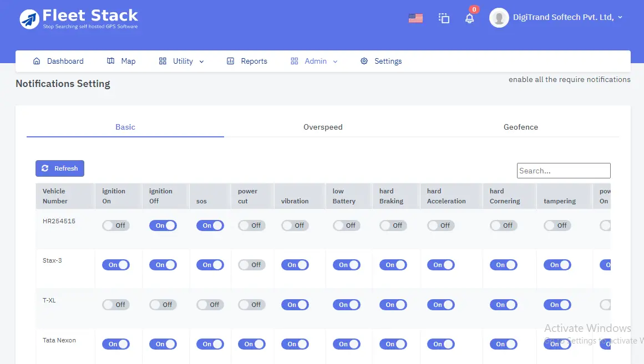The image size is (644, 364).
Task: Expand the DigiTrand Softech account dropdown
Action: [620, 17]
